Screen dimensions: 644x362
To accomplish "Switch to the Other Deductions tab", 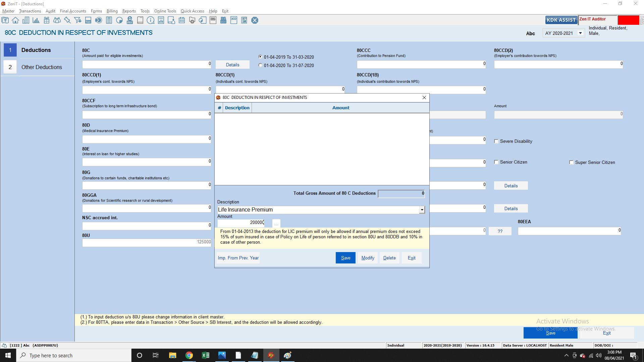I will pyautogui.click(x=42, y=67).
